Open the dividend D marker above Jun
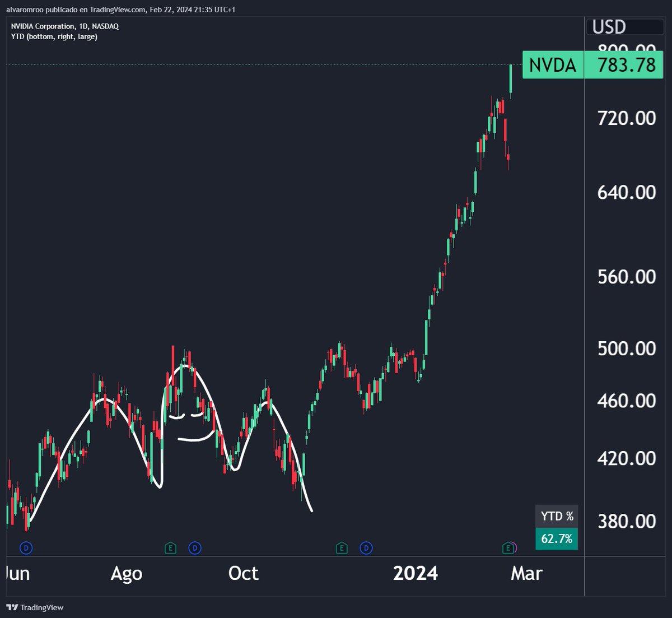The image size is (672, 618). tap(26, 547)
